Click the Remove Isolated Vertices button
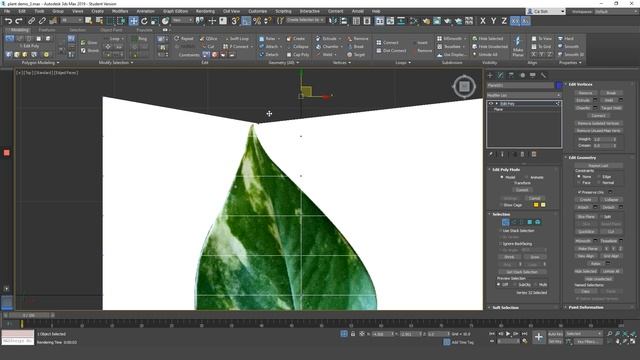Viewport: 640px width, 360px height. click(598, 123)
